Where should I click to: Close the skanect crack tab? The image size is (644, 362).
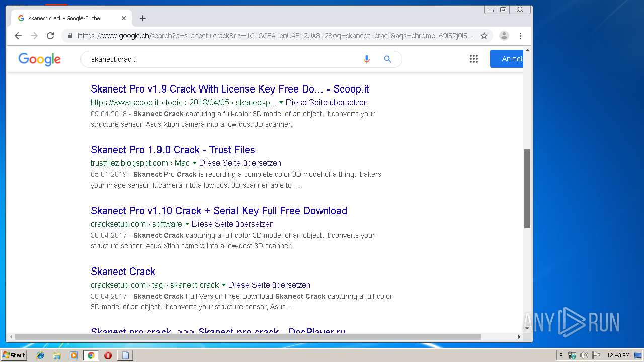(x=124, y=18)
